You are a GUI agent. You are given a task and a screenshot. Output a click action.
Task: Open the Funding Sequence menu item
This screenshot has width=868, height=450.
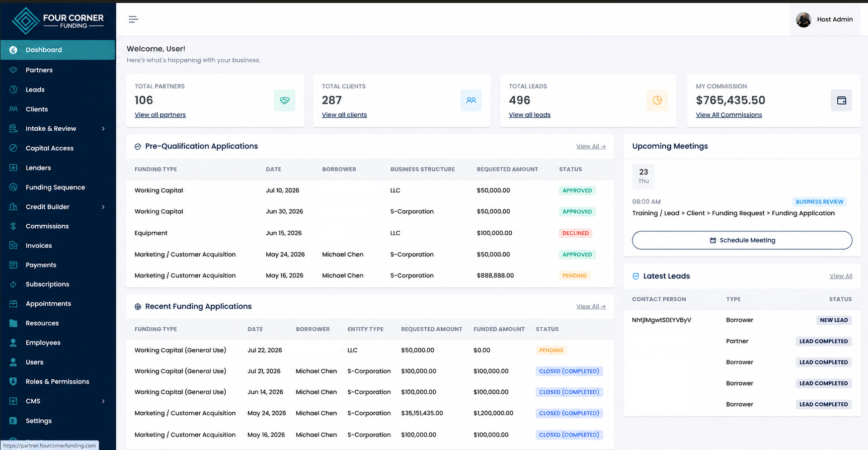pyautogui.click(x=58, y=187)
